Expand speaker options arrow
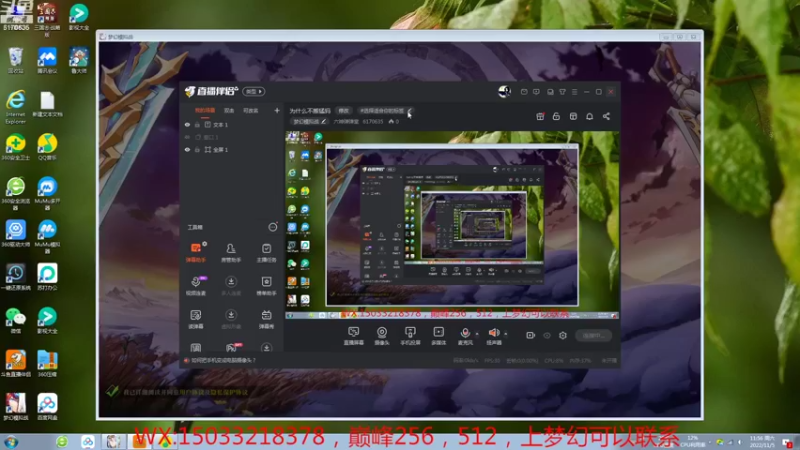 coord(506,334)
